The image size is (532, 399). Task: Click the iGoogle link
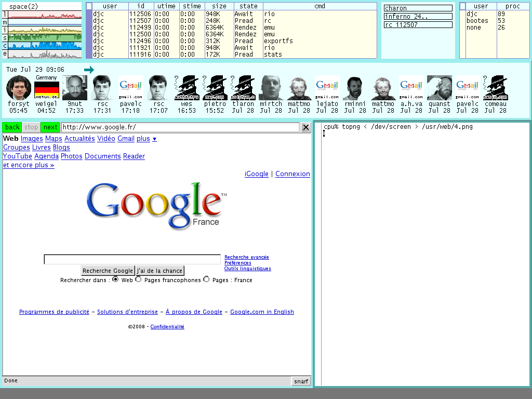click(257, 174)
